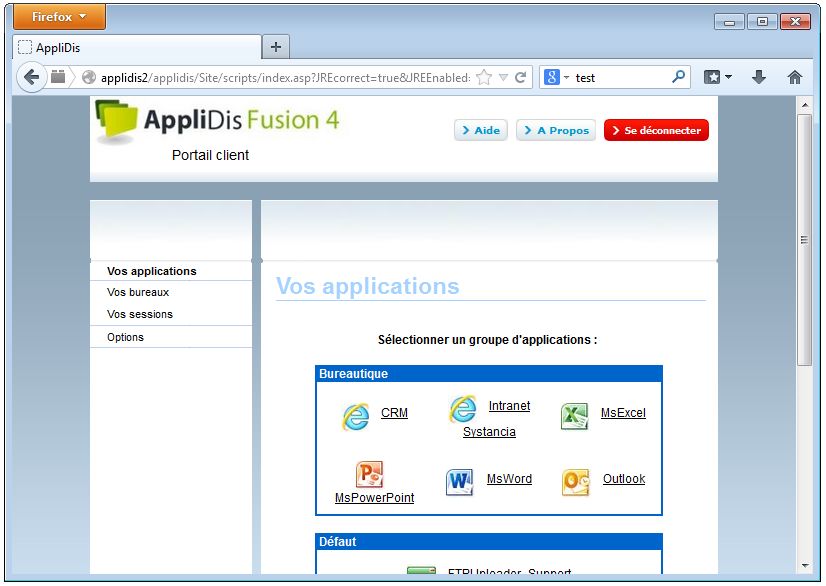Click the Firefox back arrow button
Screen dimensions: 826x586
pos(31,77)
